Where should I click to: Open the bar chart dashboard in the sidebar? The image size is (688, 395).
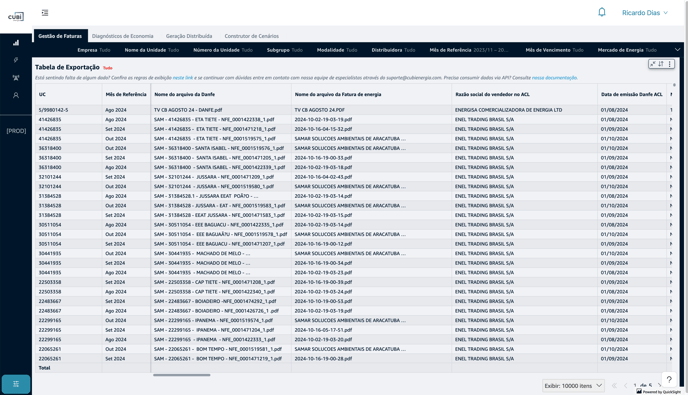pyautogui.click(x=16, y=43)
